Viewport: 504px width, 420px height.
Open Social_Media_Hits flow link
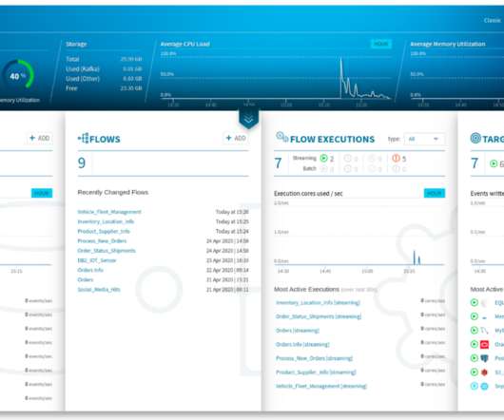[x=99, y=289]
